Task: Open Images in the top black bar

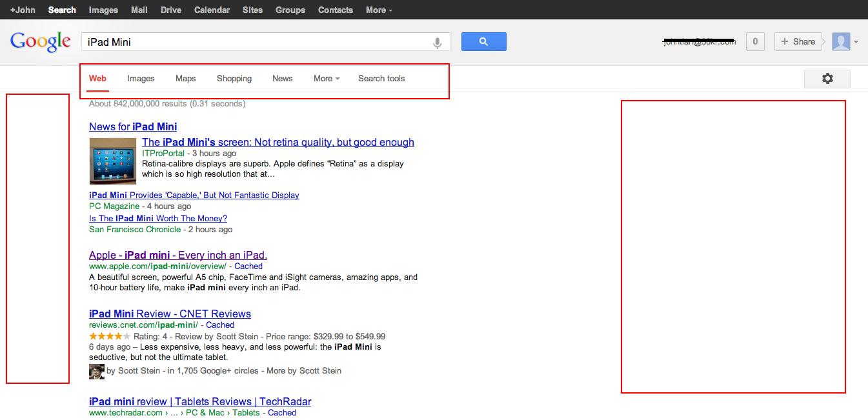Action: (x=103, y=10)
